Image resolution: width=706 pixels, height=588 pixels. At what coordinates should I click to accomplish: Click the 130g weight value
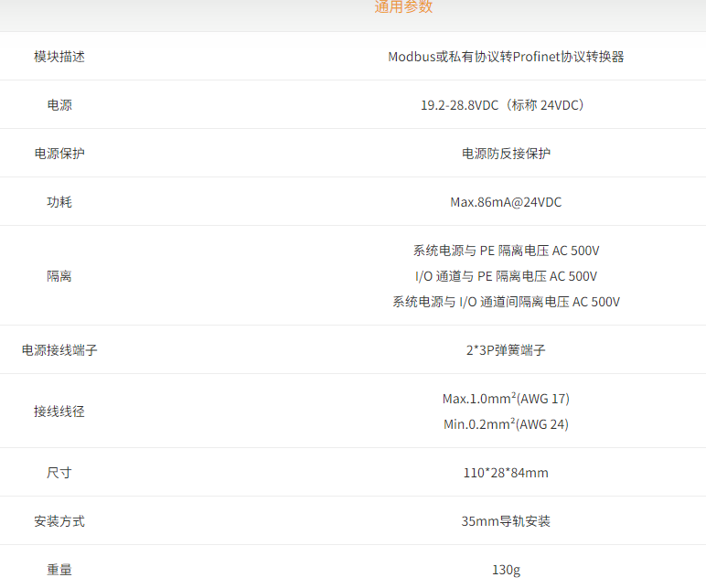coord(506,570)
